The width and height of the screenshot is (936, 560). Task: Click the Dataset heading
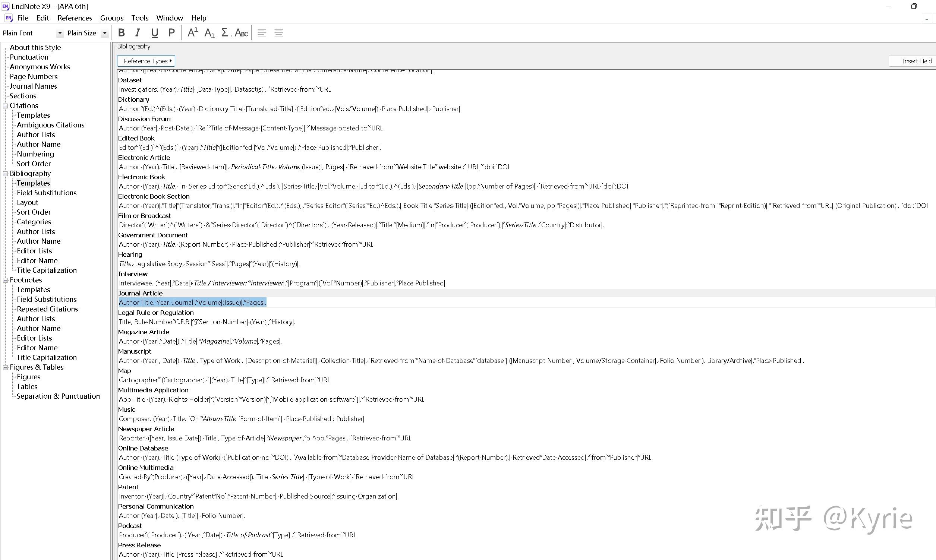(x=130, y=80)
